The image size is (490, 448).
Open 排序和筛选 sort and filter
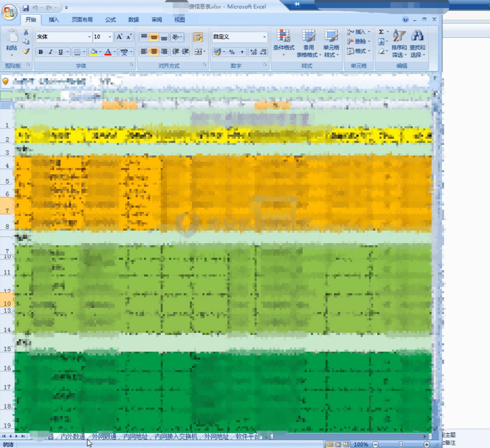tap(399, 43)
